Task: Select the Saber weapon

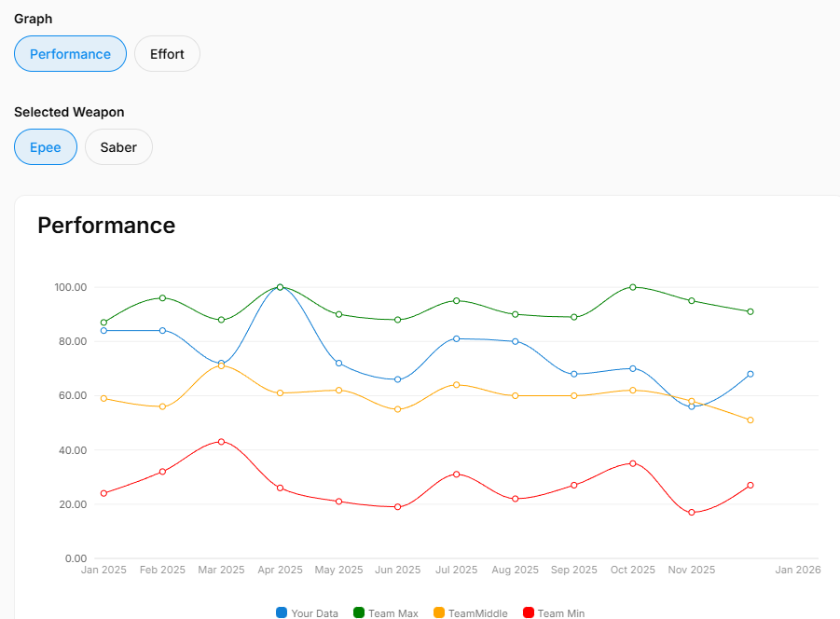Action: click(118, 147)
